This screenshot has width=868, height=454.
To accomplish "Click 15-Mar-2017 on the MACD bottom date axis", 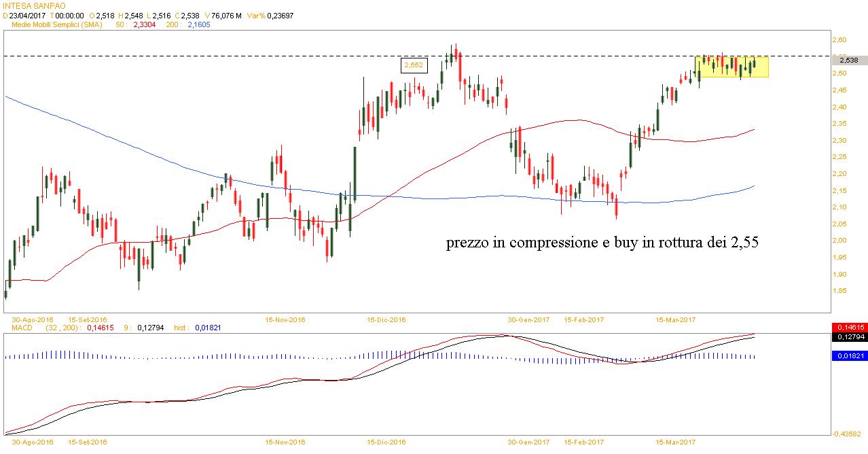I will tap(676, 442).
